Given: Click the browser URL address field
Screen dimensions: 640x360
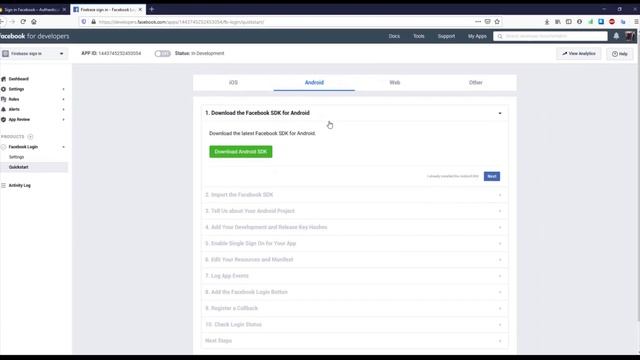Looking at the screenshot, I should [x=286, y=22].
